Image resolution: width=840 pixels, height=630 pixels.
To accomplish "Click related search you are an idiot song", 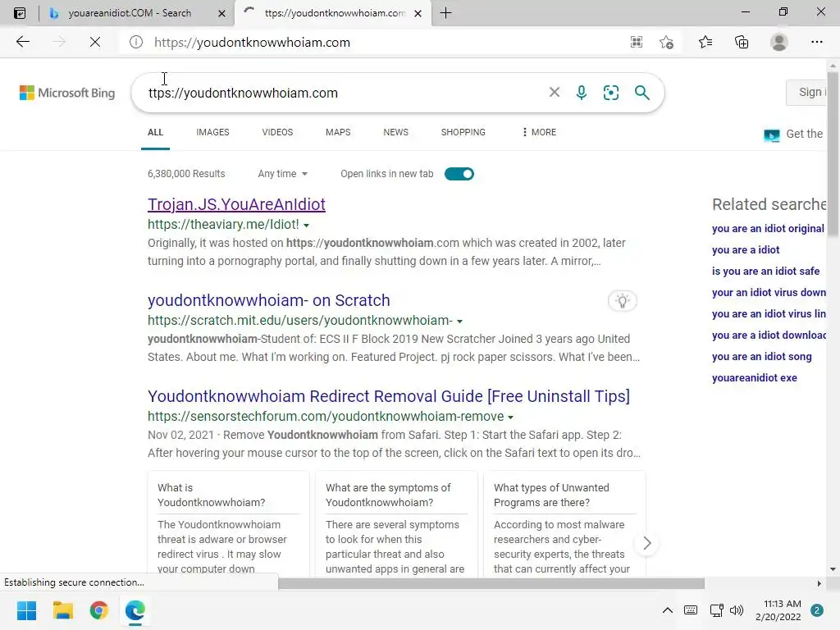I will point(762,356).
